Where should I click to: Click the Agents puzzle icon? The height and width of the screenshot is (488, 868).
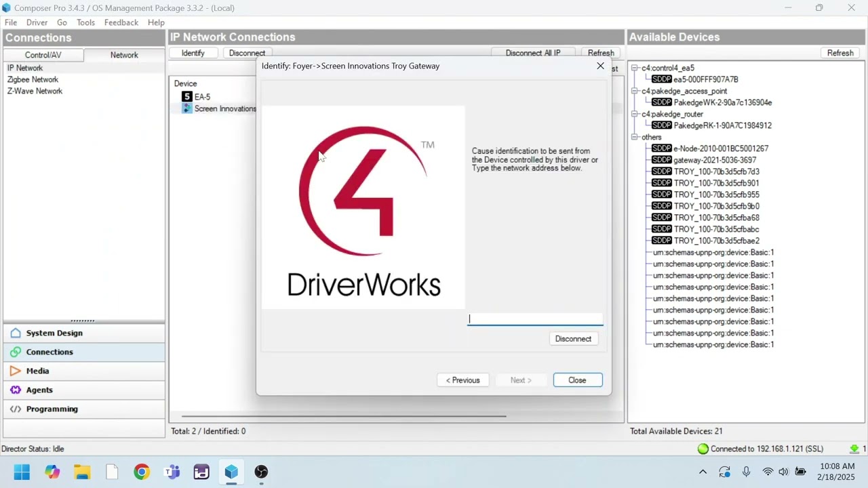[16, 390]
